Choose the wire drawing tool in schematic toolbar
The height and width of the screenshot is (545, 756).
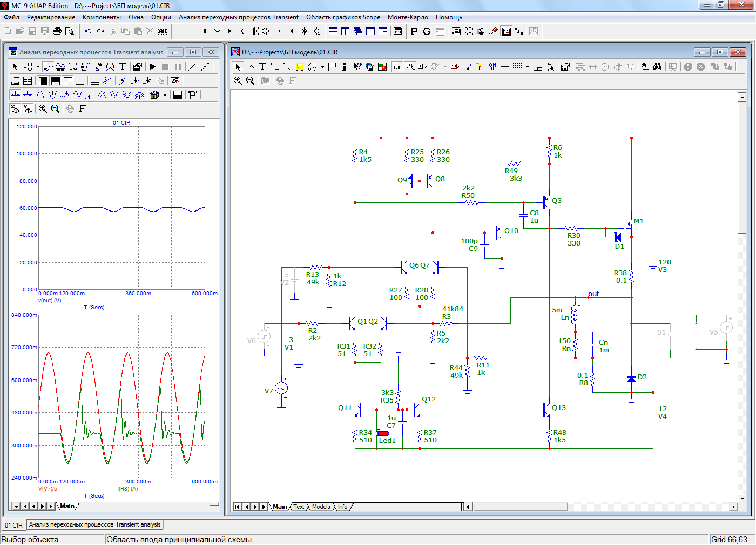click(x=275, y=67)
